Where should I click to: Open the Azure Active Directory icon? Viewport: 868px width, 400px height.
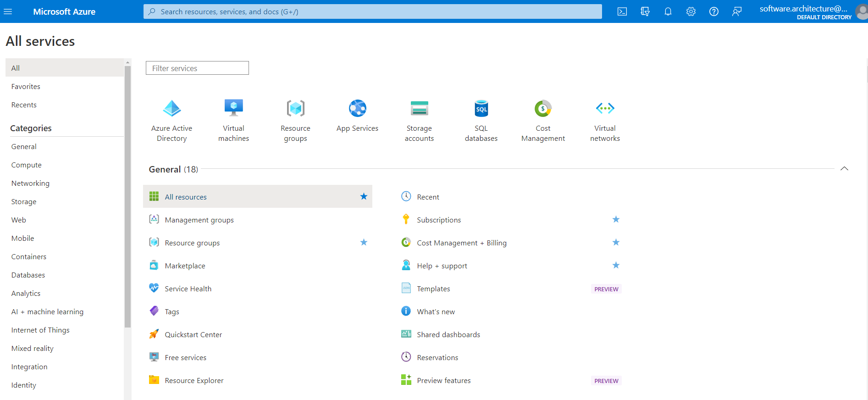pos(172,109)
